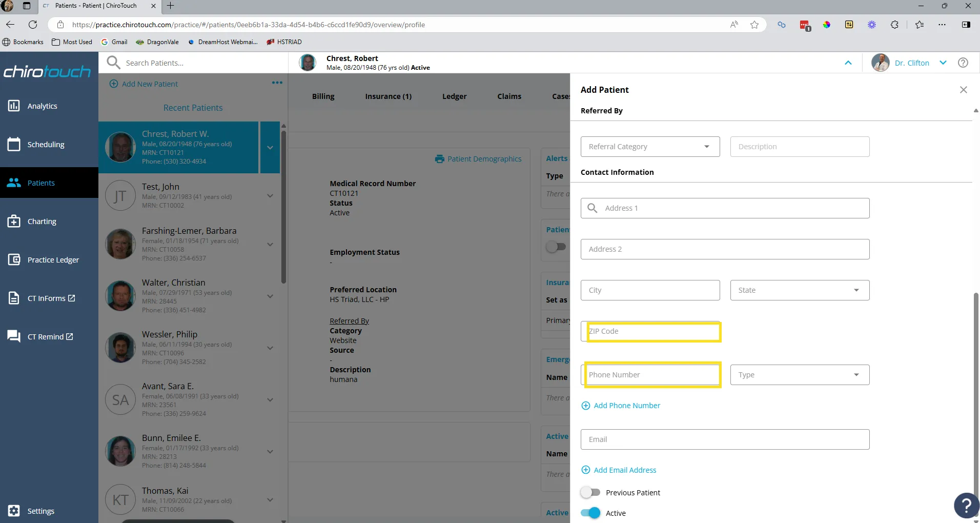Open the Gmail bookmark

point(114,42)
